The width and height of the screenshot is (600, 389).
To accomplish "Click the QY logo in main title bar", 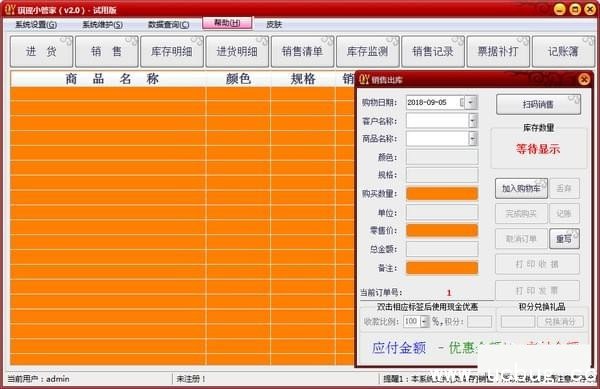I will (x=10, y=9).
